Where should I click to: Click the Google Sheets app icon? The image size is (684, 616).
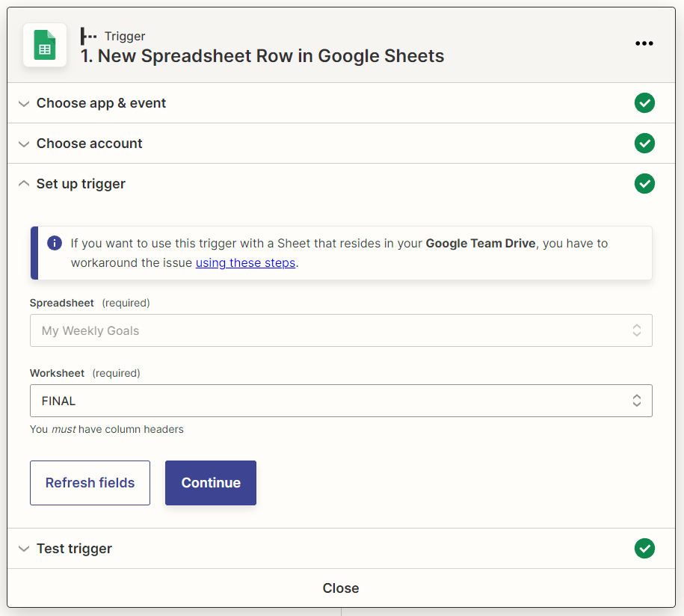tap(44, 45)
